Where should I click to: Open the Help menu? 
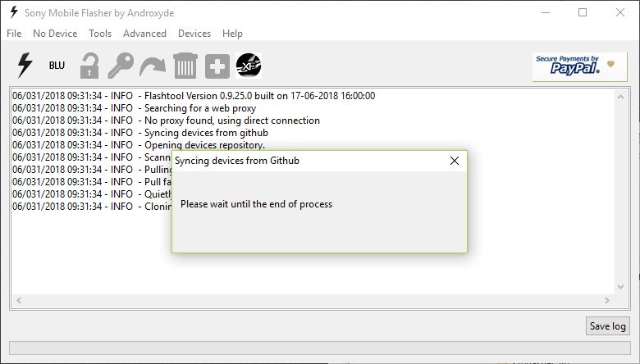coord(232,34)
